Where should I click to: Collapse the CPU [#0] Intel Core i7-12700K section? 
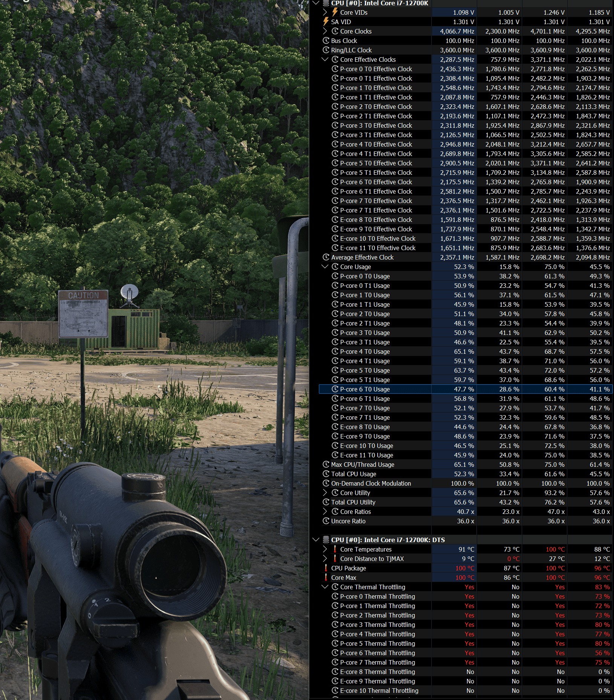(x=316, y=3)
